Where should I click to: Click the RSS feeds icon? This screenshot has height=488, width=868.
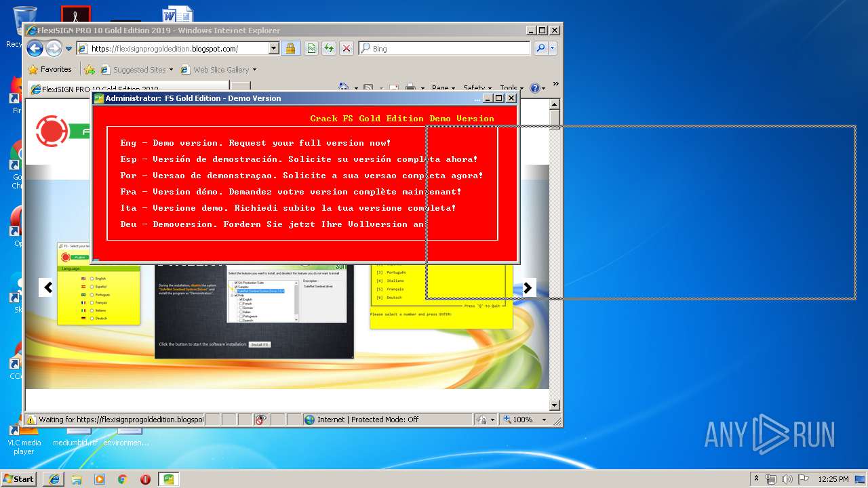point(368,87)
